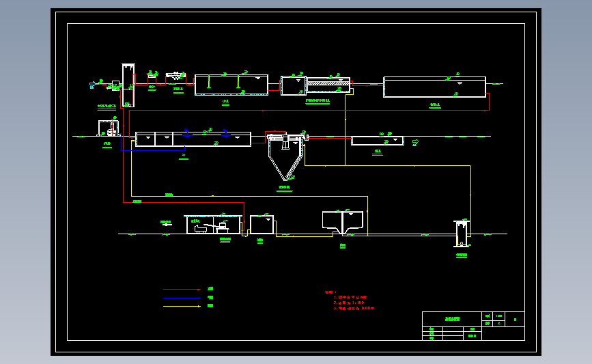Click the red line sample in the legend
592x364 pixels.
pyautogui.click(x=182, y=290)
